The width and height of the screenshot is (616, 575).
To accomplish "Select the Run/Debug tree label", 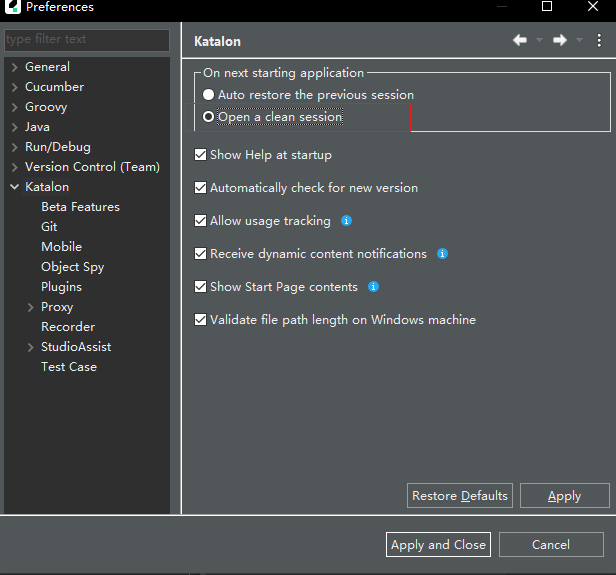I will [x=58, y=147].
